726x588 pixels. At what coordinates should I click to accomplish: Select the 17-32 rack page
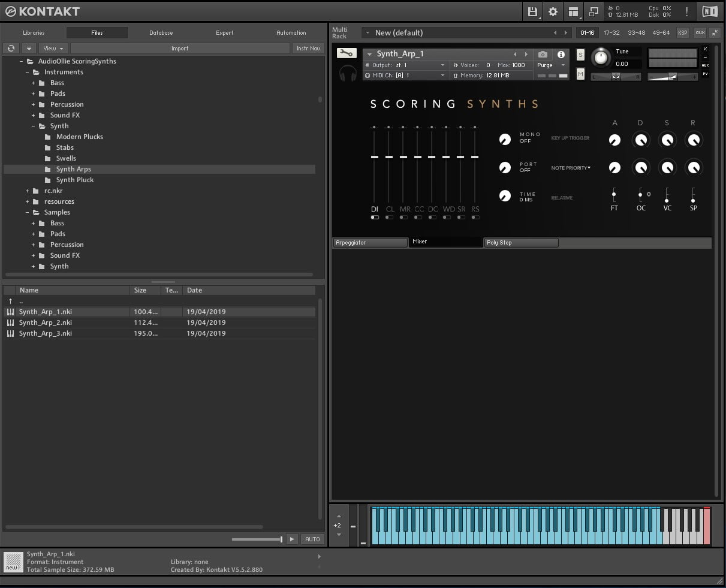(x=612, y=33)
